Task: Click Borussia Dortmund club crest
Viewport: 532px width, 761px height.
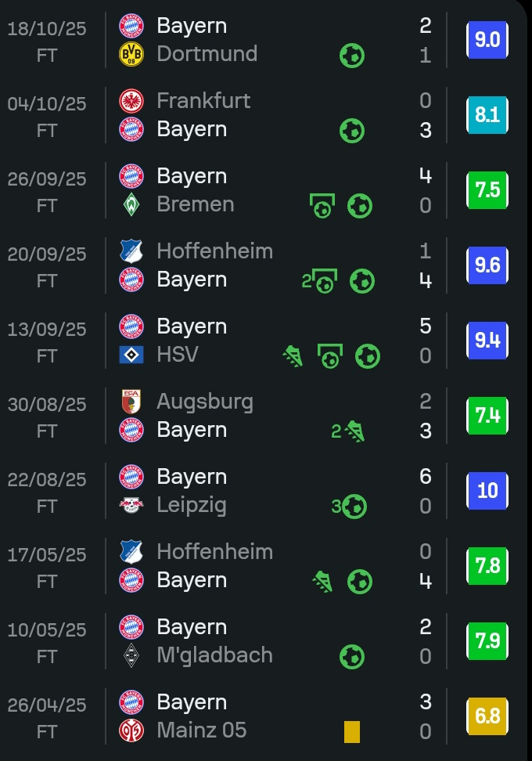Action: click(131, 54)
